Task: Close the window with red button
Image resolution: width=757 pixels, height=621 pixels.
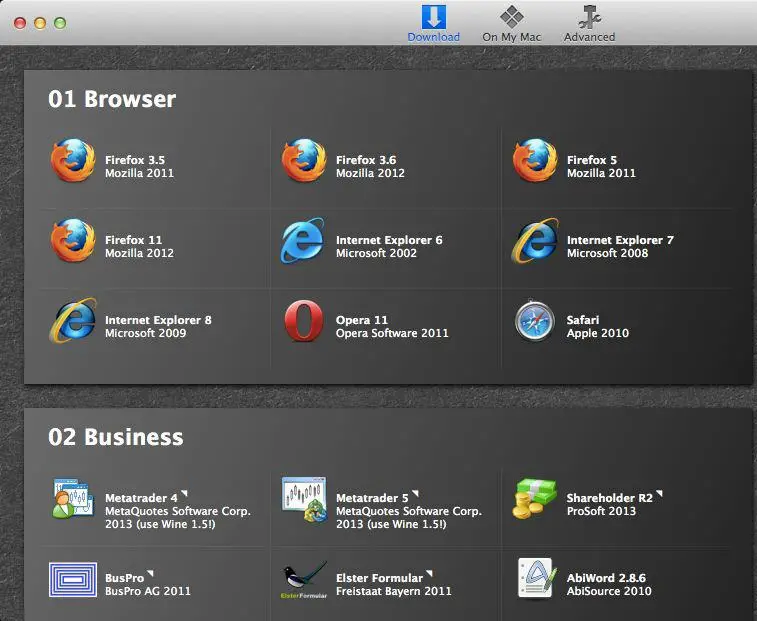Action: [20, 23]
